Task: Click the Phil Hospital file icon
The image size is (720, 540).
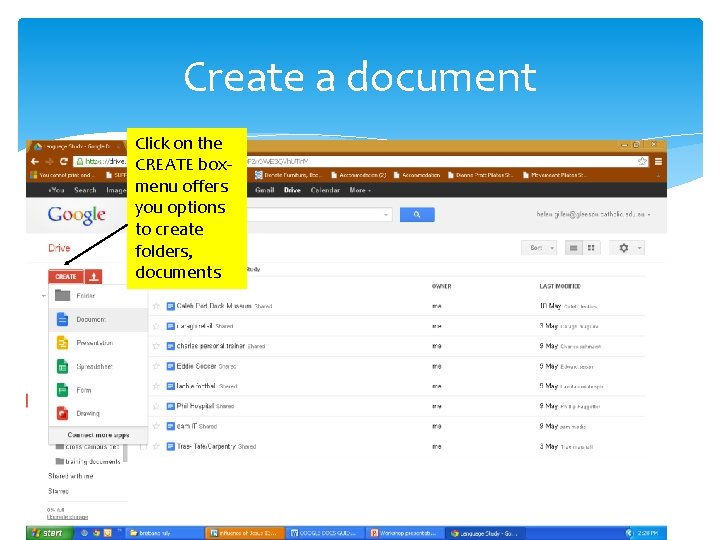Action: tap(170, 406)
